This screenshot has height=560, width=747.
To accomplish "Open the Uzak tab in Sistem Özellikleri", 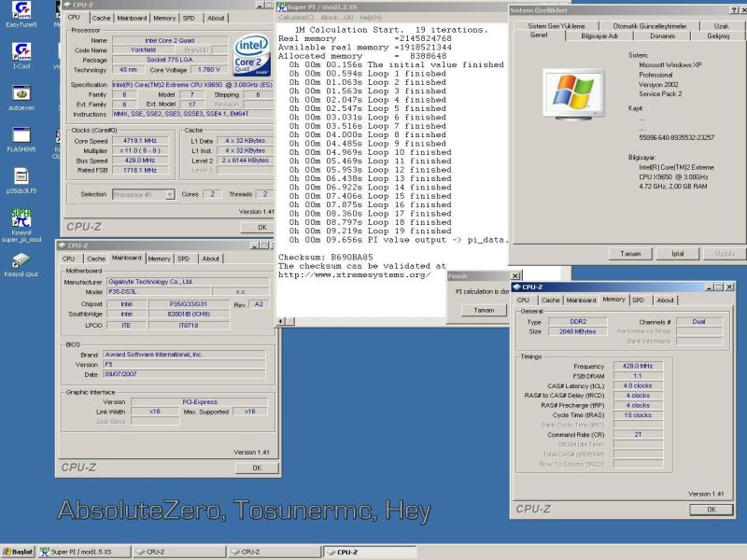I will click(721, 26).
